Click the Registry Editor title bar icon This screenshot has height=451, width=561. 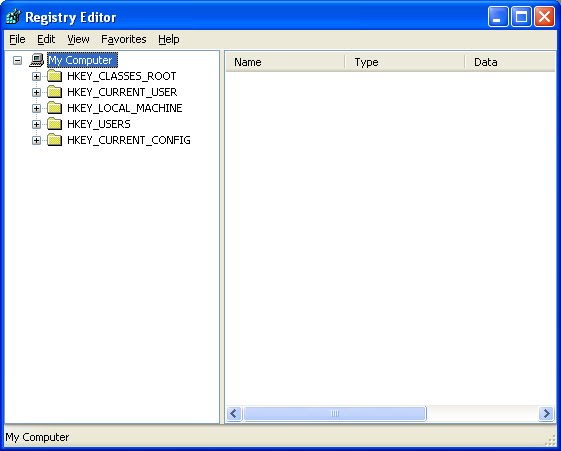pos(14,17)
